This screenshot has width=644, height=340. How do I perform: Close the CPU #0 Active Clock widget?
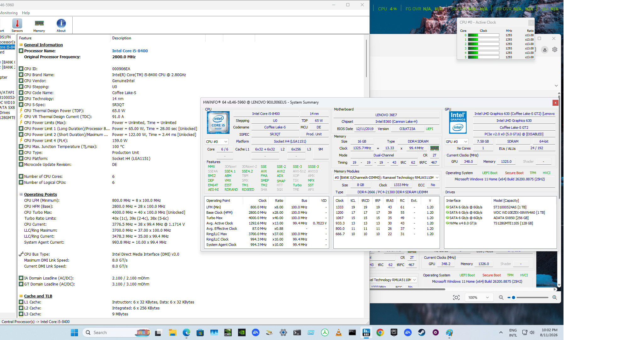[x=531, y=22]
